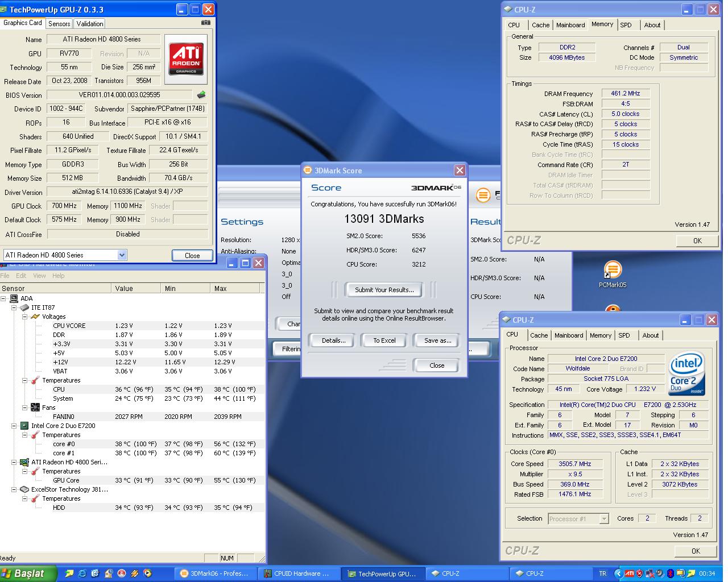Click the green BIOS save icon beside BIOS Version
This screenshot has width=728, height=582.
(202, 95)
